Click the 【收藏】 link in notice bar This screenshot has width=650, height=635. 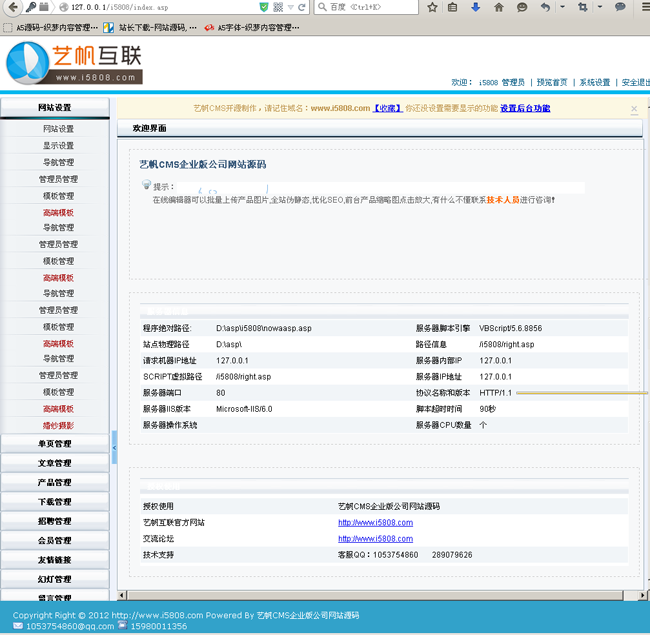tap(388, 108)
